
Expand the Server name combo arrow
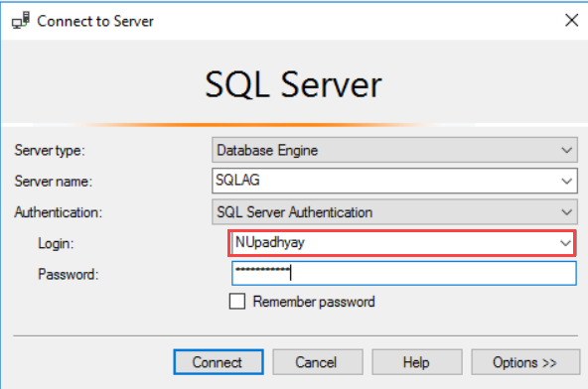point(566,181)
